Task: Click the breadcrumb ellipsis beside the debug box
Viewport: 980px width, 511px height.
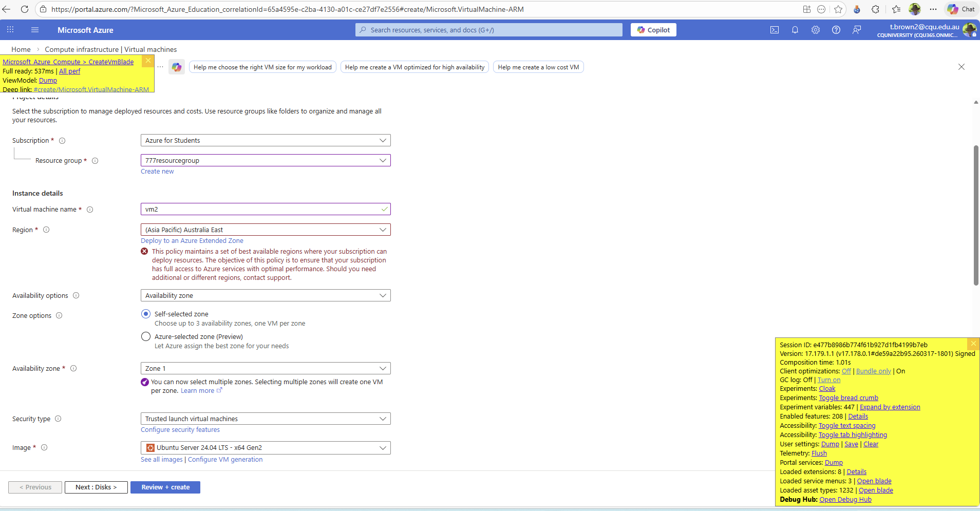Action: pyautogui.click(x=160, y=67)
